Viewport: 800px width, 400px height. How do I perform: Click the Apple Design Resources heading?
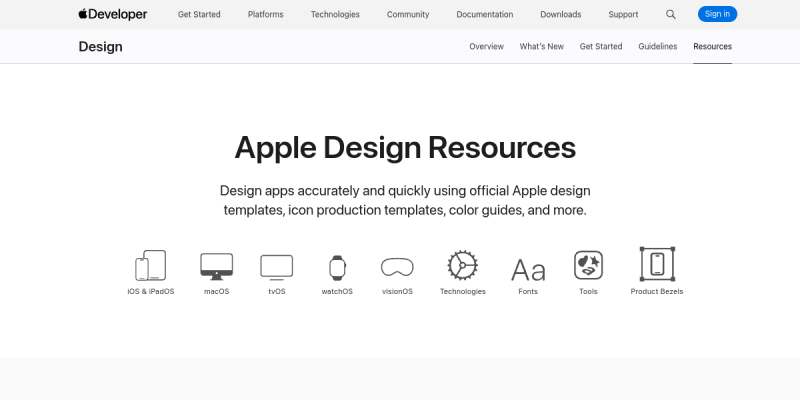click(x=405, y=148)
